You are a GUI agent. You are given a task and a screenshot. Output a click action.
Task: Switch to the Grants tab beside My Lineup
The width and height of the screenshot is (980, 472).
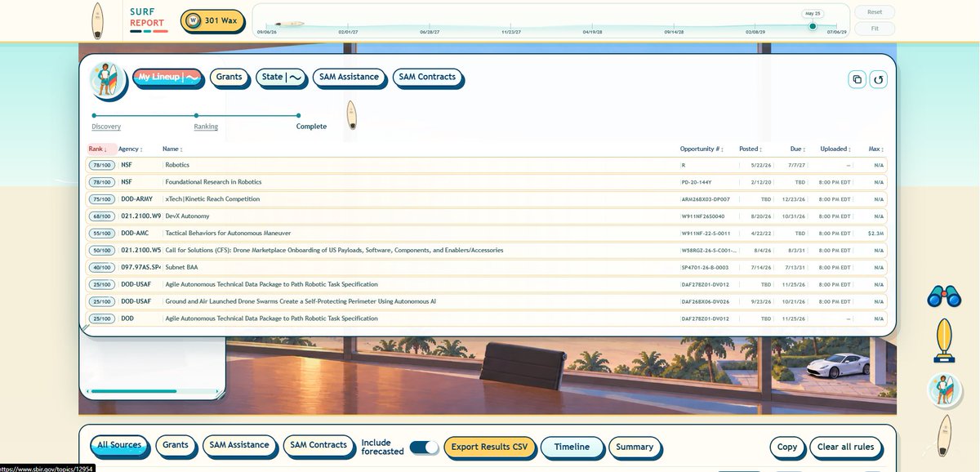229,78
